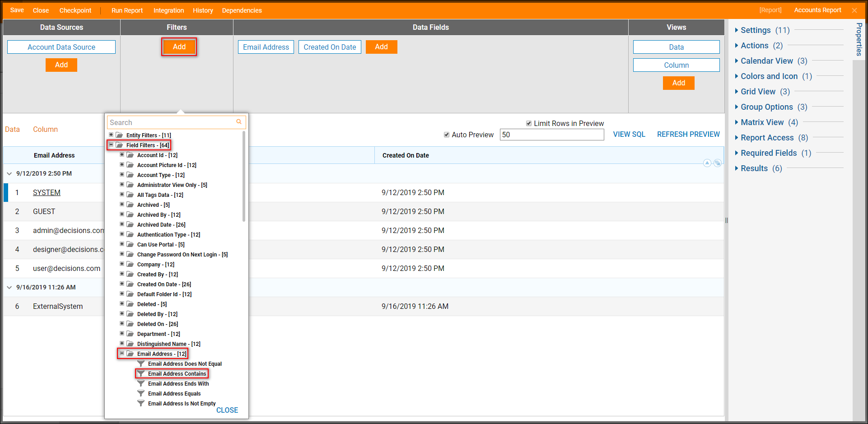
Task: Click the Email Address Ends With funnel icon
Action: 141,383
